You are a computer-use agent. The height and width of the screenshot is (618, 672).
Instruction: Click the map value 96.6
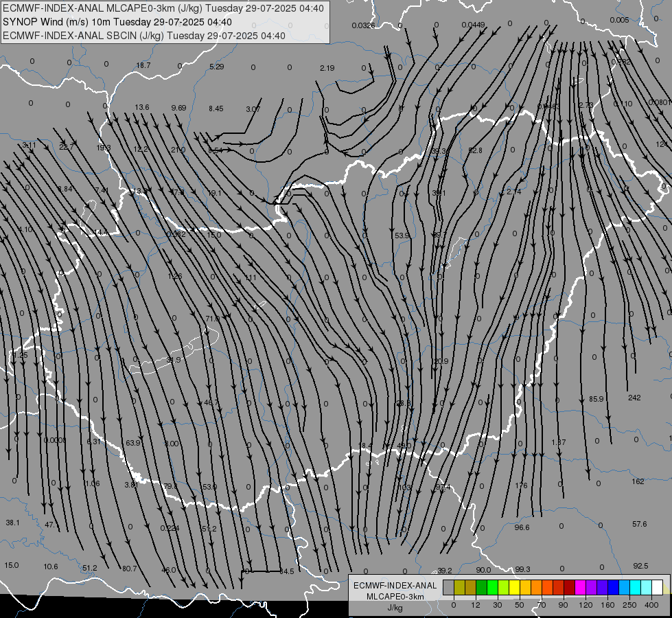(522, 527)
